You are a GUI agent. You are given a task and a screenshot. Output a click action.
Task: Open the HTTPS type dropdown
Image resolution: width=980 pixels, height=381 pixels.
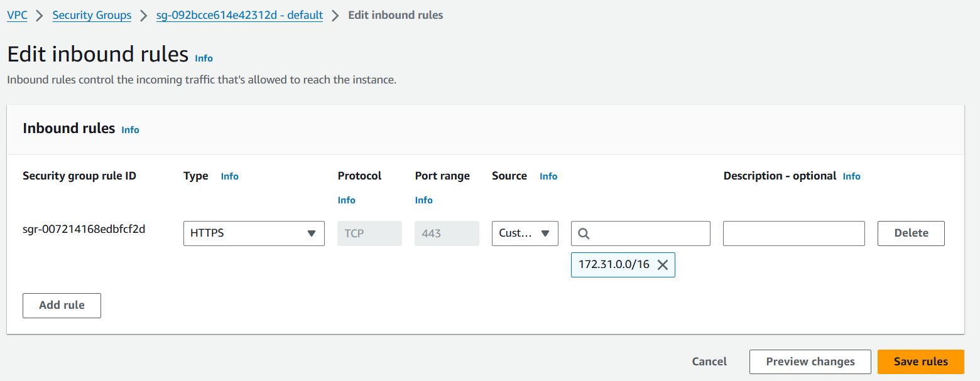(x=254, y=233)
